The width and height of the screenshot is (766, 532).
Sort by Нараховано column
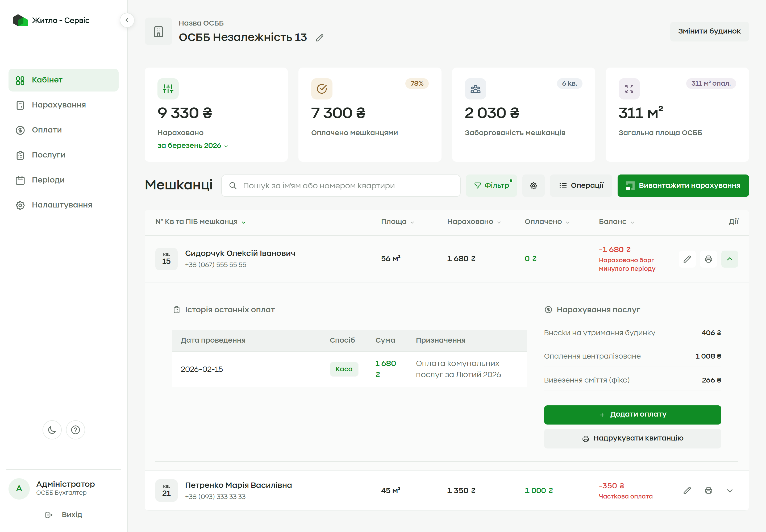pos(474,222)
